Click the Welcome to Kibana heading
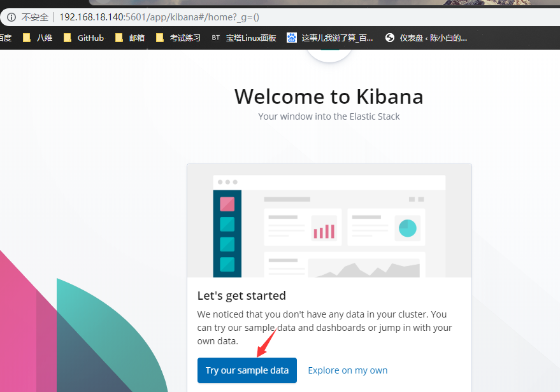560x392 pixels. (329, 97)
